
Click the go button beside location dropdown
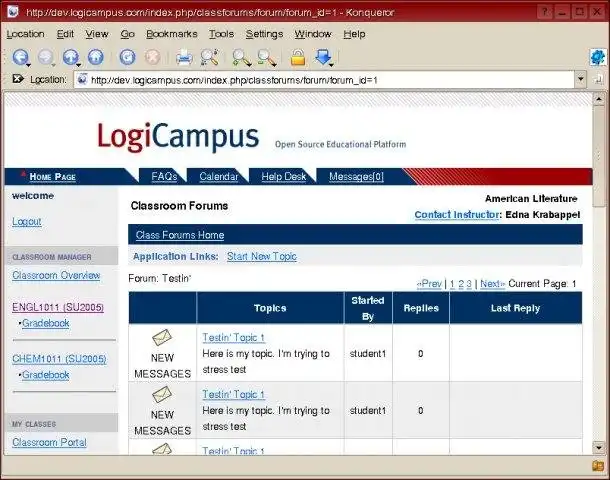coord(598,79)
